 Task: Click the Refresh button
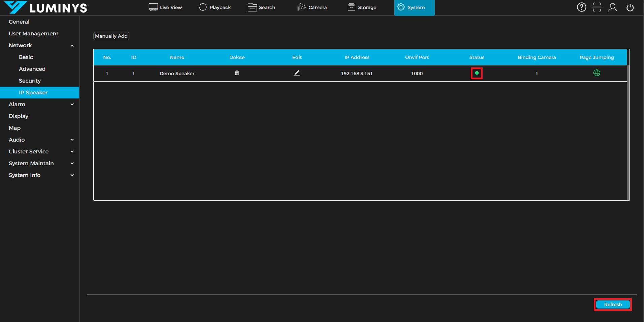click(612, 304)
